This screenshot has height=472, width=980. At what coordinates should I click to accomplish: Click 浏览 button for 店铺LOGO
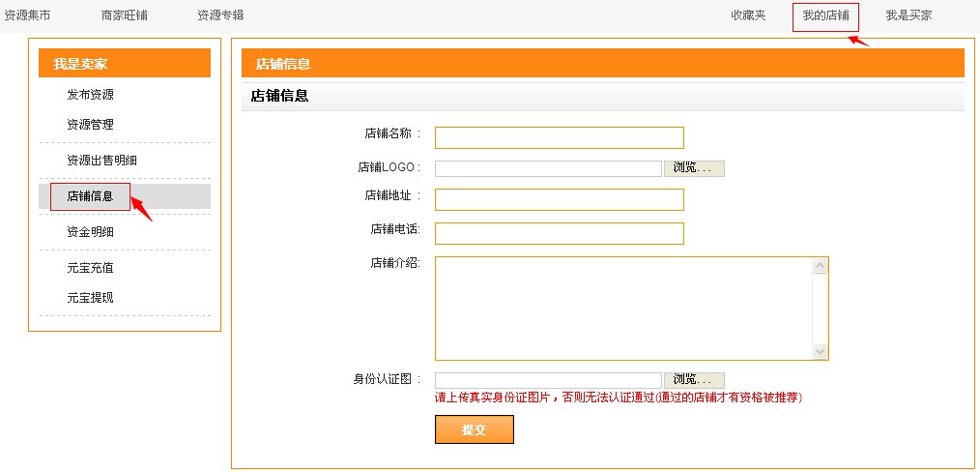click(694, 168)
